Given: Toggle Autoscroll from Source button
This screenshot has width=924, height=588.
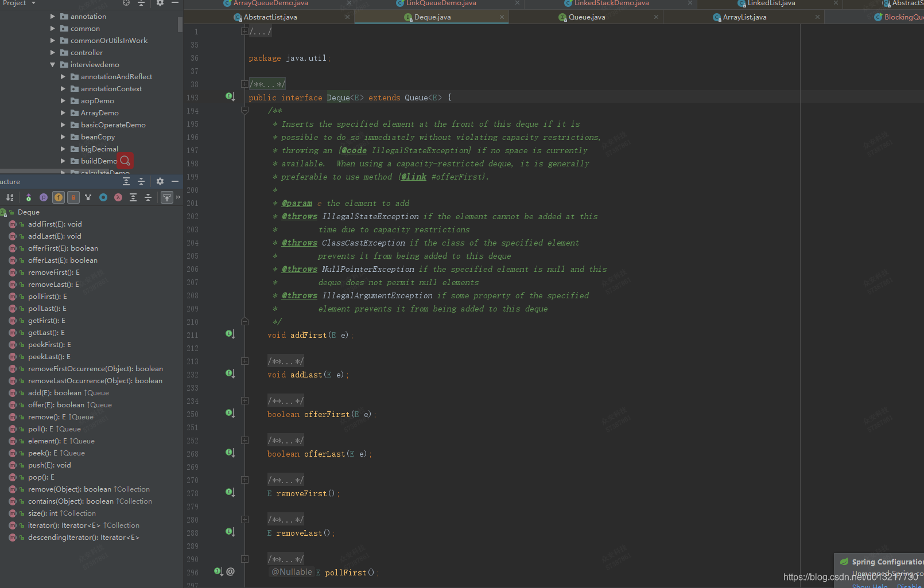Looking at the screenshot, I should tap(166, 197).
